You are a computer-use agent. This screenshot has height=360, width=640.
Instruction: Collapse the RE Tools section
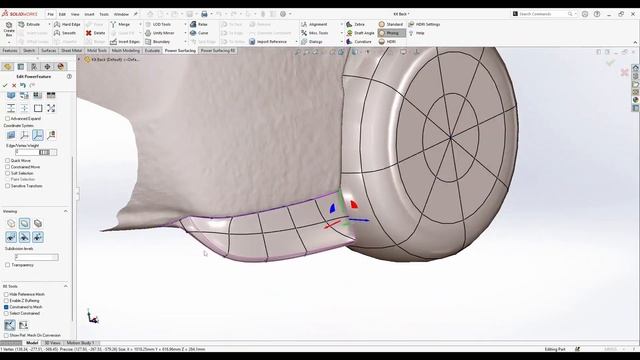coord(66,286)
